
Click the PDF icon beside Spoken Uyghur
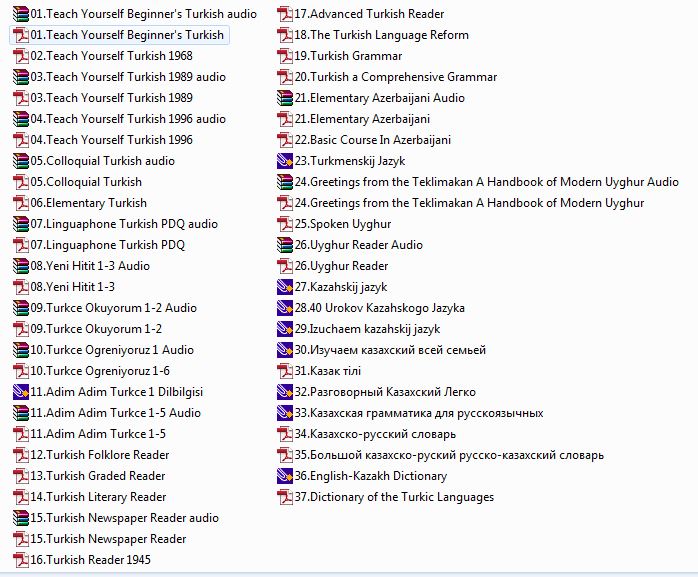point(285,224)
